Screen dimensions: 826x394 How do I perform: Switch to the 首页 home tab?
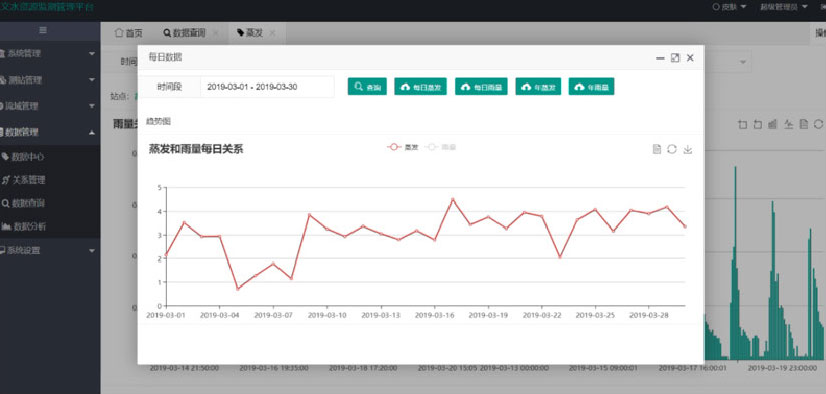click(129, 33)
